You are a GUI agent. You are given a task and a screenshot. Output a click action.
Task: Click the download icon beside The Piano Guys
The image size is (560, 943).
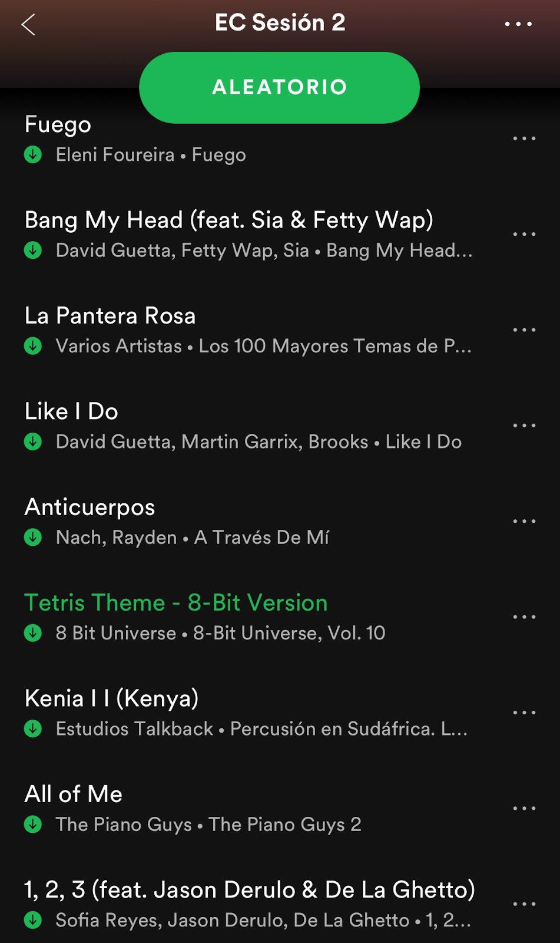coord(33,824)
